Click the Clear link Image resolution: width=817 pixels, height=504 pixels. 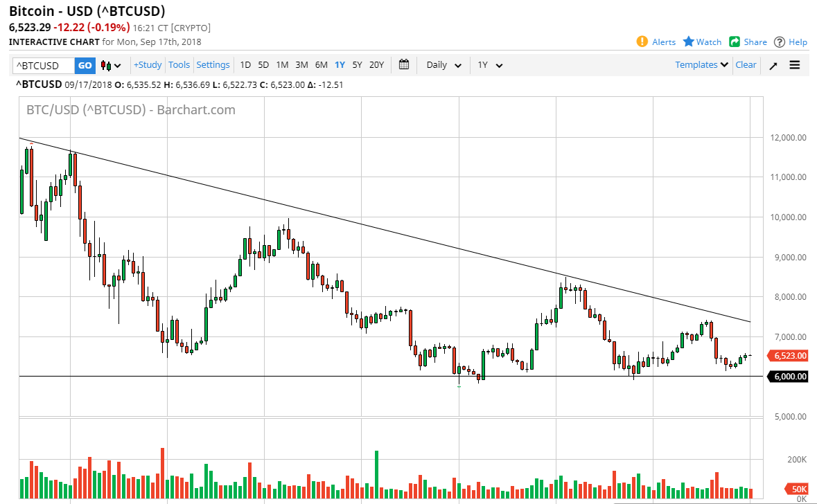click(x=746, y=64)
